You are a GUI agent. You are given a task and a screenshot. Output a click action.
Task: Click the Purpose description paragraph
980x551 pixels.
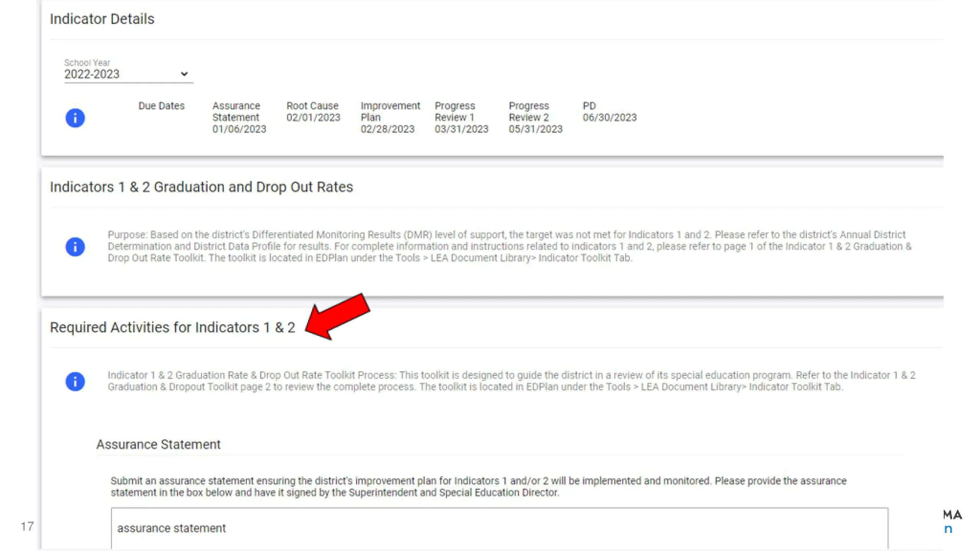[510, 246]
